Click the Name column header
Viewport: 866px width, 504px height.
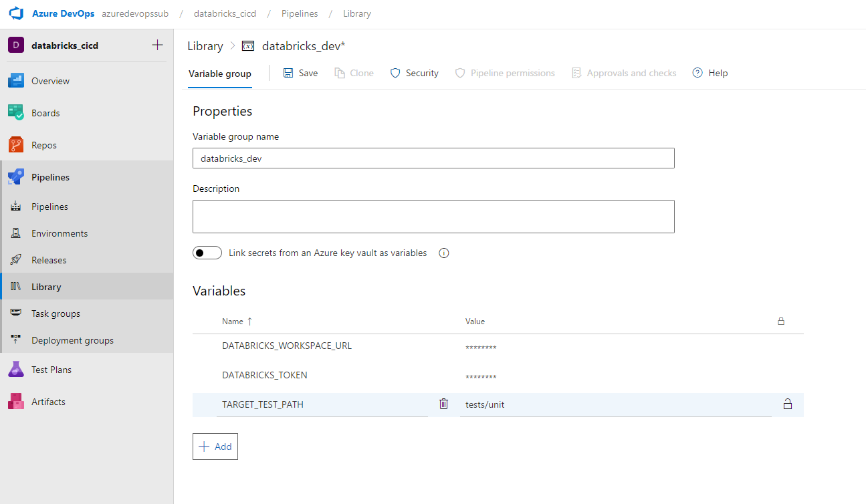[233, 322]
